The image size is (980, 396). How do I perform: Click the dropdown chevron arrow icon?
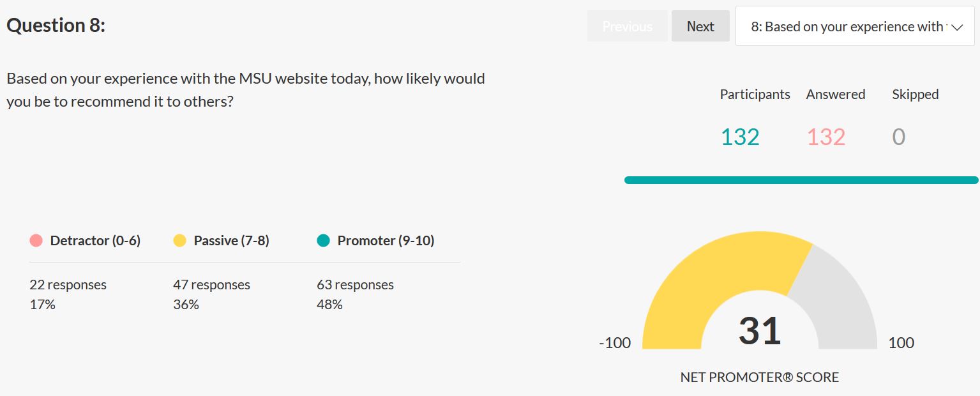(956, 27)
